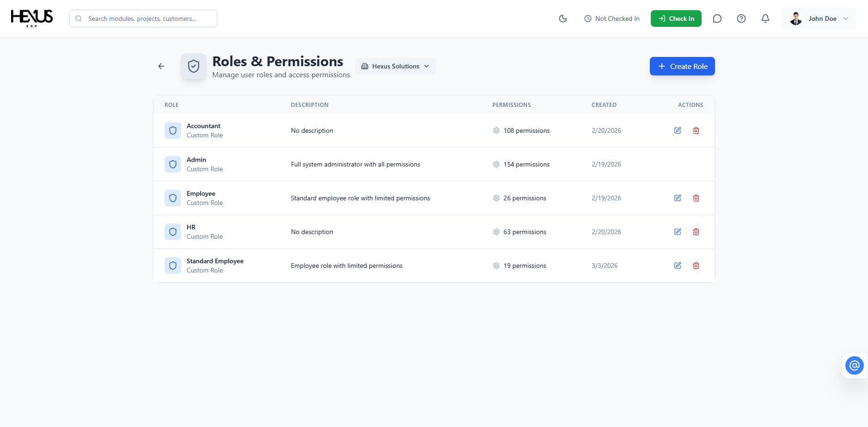Open the floating @ assistant button
The image size is (868, 427).
click(855, 365)
